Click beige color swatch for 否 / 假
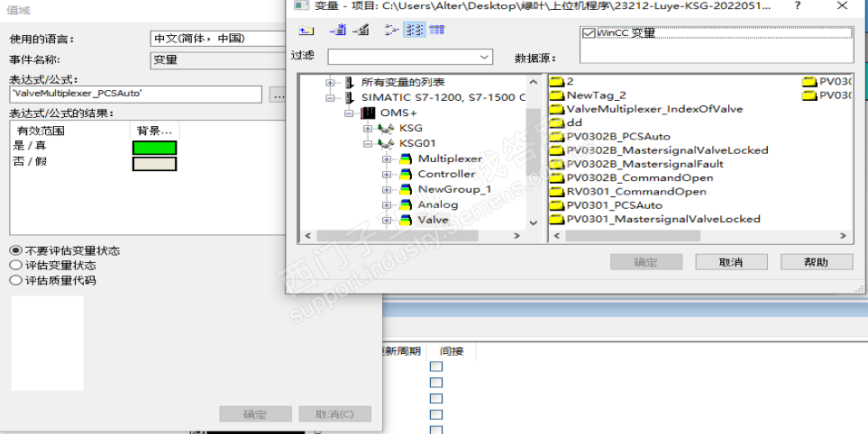This screenshot has width=868, height=434. pyautogui.click(x=154, y=164)
